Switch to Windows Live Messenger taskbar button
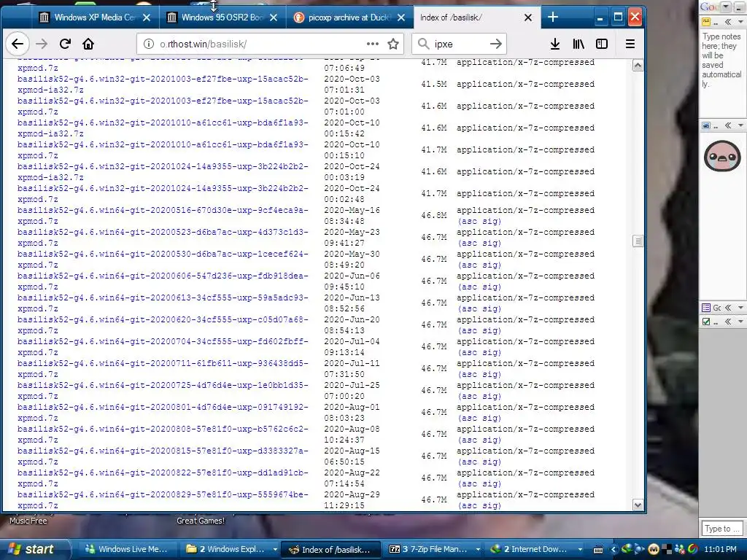The width and height of the screenshot is (747, 560). pyautogui.click(x=126, y=549)
